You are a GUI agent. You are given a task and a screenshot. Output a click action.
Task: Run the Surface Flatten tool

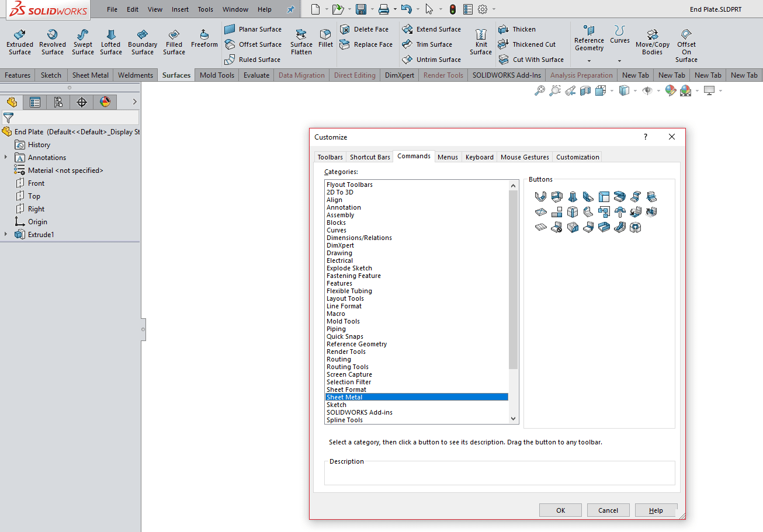pos(301,42)
